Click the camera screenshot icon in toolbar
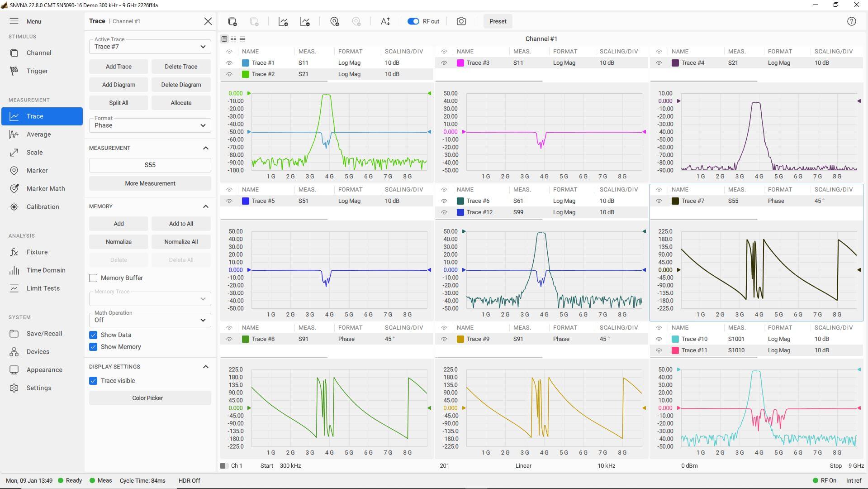The height and width of the screenshot is (489, 868). tap(461, 21)
